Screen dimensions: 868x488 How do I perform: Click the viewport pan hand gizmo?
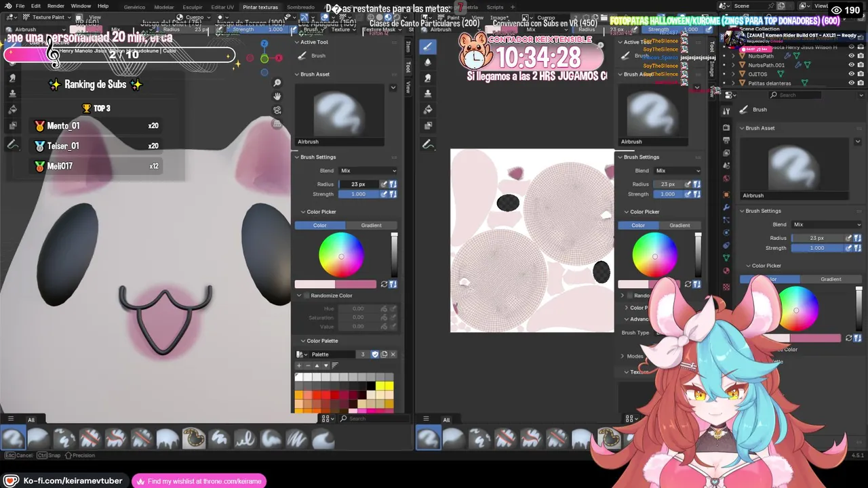(x=277, y=96)
